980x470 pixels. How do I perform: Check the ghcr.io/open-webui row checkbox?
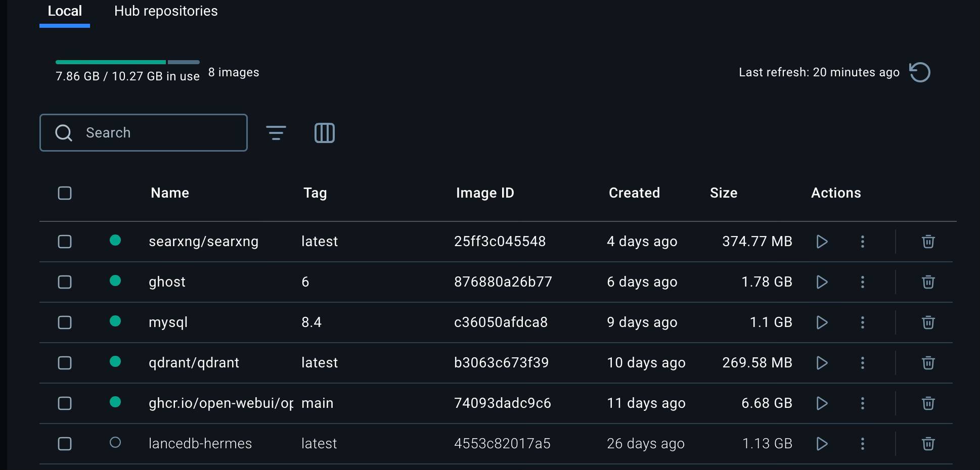point(65,403)
